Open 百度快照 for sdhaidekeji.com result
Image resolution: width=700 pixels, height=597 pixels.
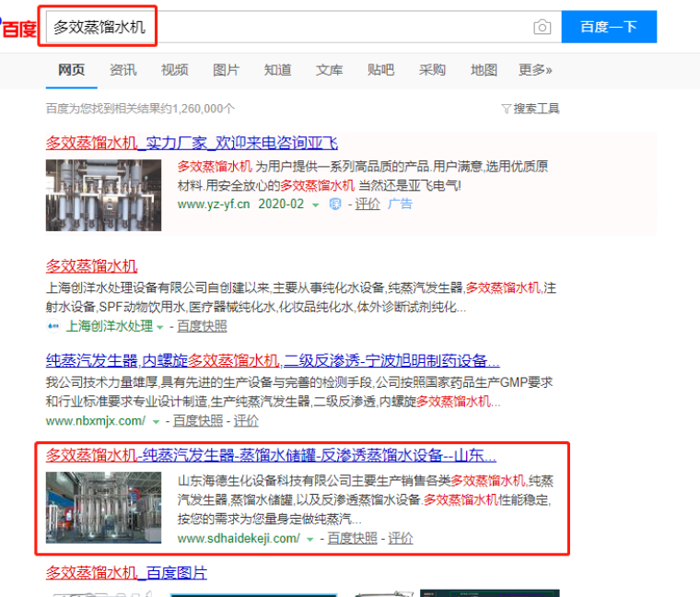[352, 539]
